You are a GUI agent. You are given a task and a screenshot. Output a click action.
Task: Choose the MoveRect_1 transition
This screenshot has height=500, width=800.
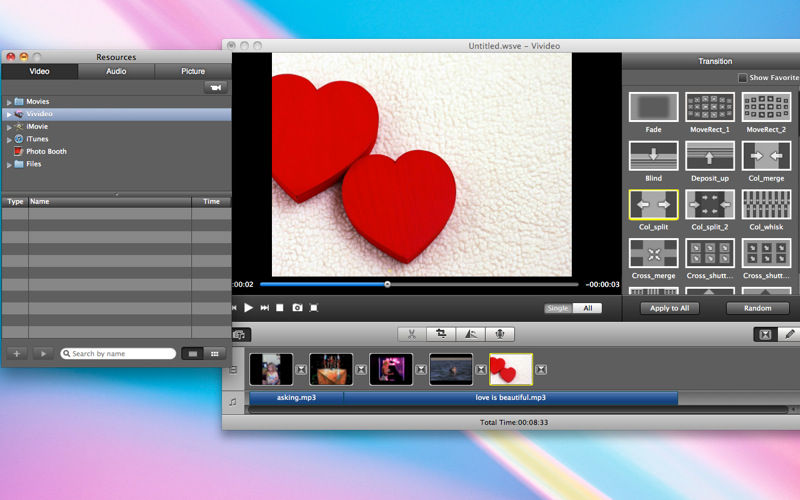(x=710, y=107)
